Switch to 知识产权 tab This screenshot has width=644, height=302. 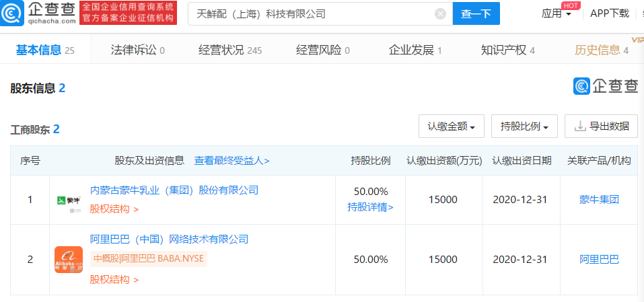[x=507, y=50]
